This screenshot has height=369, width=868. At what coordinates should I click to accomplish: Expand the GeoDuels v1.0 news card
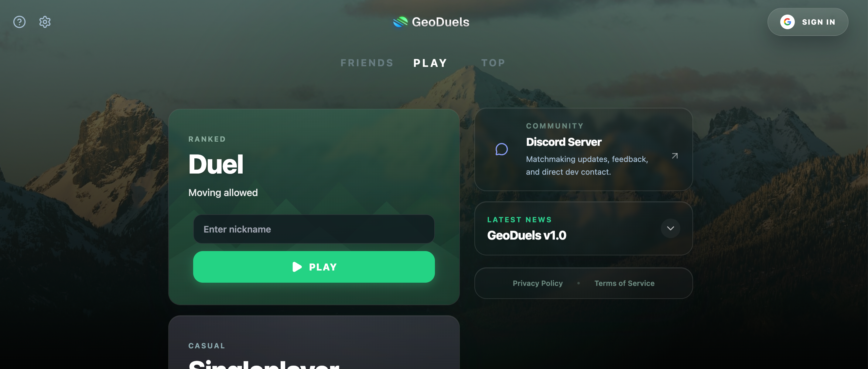[583, 228]
